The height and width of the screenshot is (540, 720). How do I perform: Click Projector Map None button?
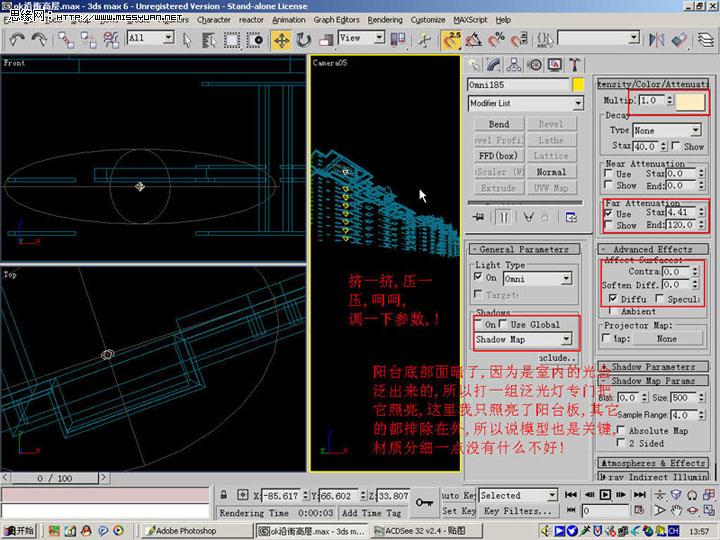(x=667, y=338)
